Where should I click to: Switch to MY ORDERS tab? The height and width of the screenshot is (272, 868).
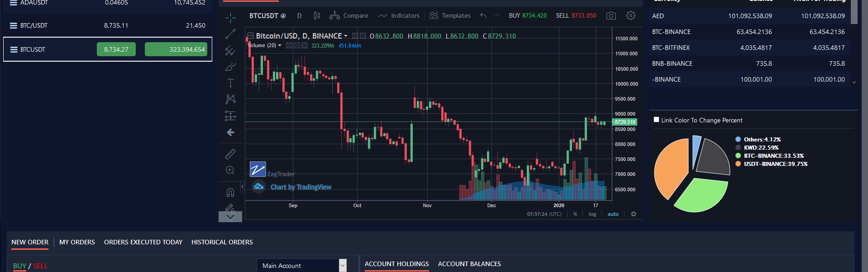tap(77, 242)
